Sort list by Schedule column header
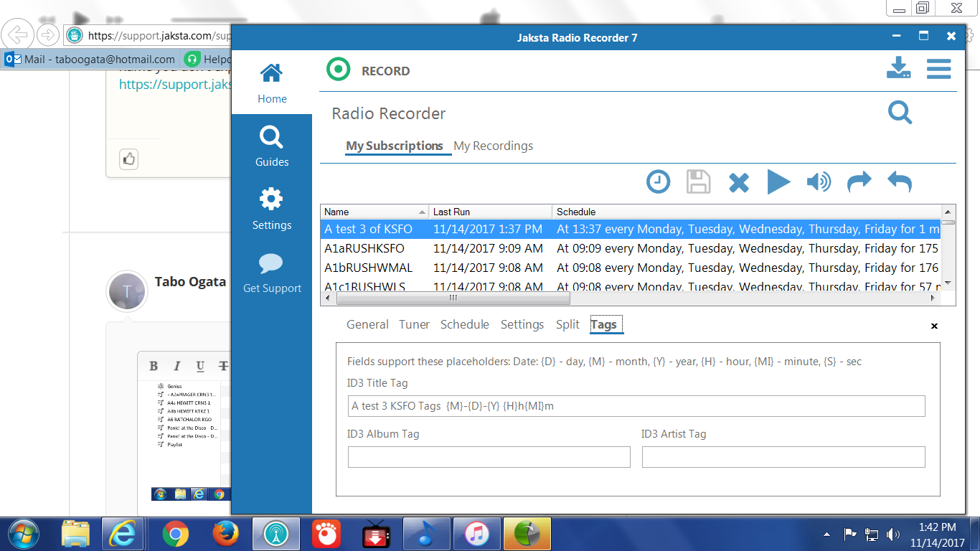The image size is (980, 551). pyautogui.click(x=746, y=212)
